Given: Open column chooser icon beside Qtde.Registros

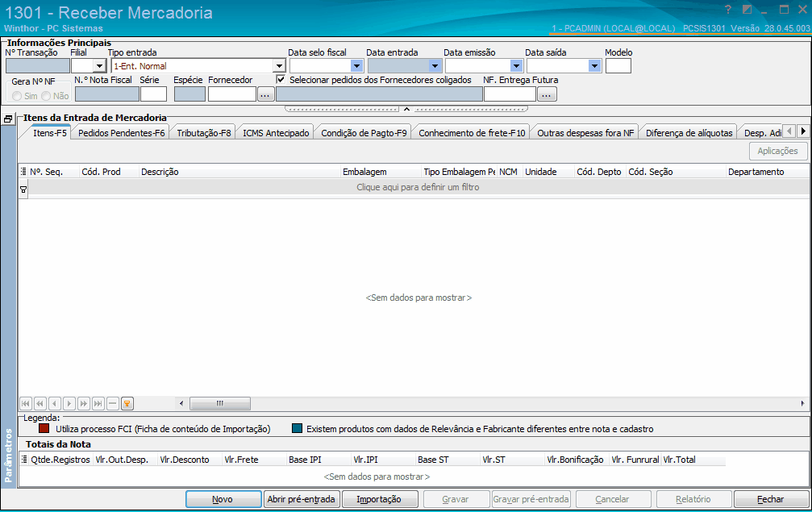Looking at the screenshot, I should pyautogui.click(x=24, y=460).
